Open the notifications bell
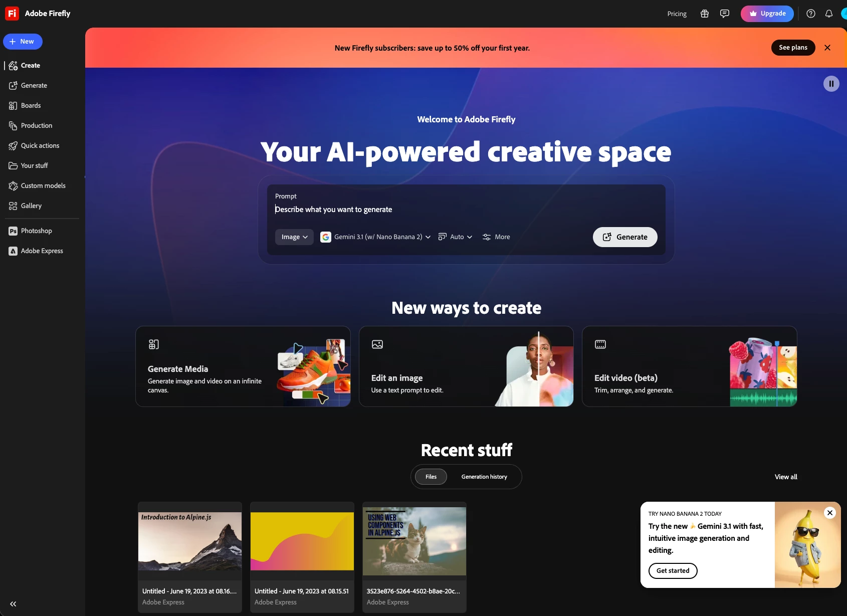This screenshot has height=616, width=847. 829,14
